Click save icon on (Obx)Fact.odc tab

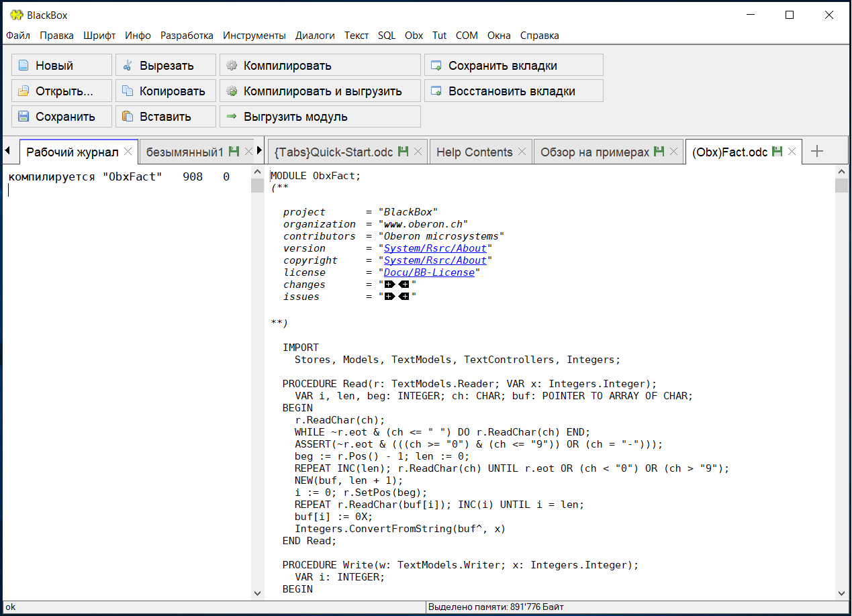[777, 152]
